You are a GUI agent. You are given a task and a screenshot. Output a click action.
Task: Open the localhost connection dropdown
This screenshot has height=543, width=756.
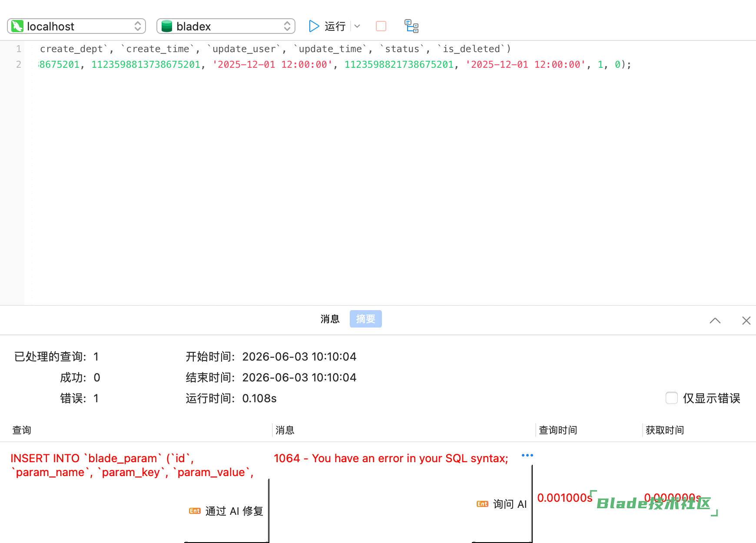click(76, 26)
